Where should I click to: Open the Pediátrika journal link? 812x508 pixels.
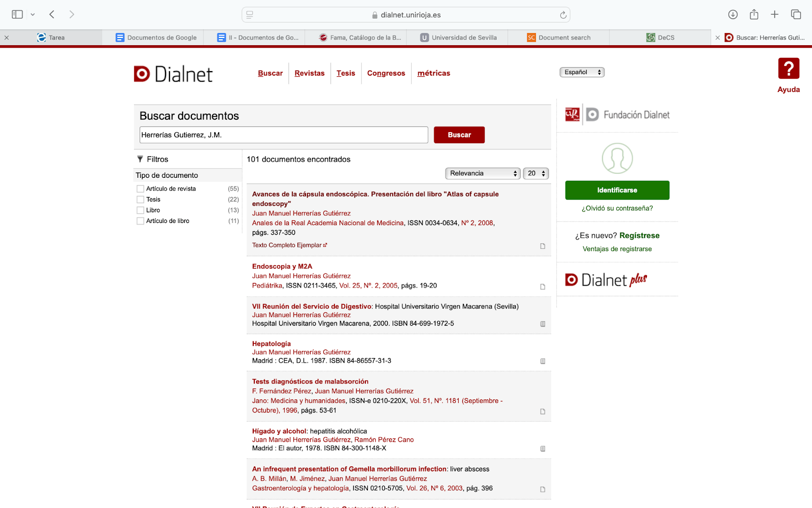[267, 285]
